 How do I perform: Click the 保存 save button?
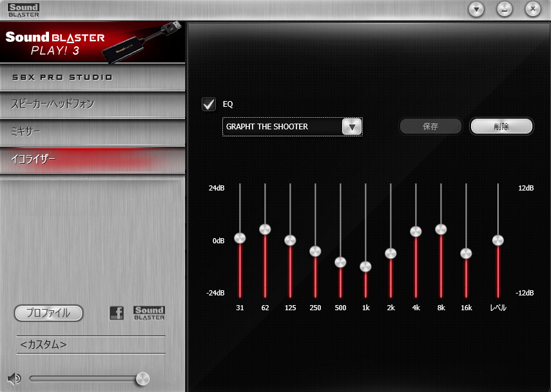tap(430, 126)
